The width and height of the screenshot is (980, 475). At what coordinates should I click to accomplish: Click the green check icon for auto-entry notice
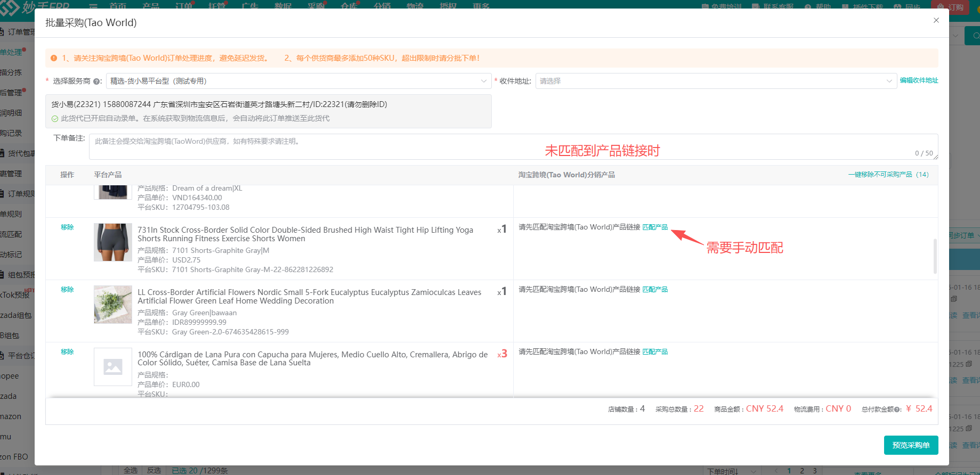coord(55,119)
